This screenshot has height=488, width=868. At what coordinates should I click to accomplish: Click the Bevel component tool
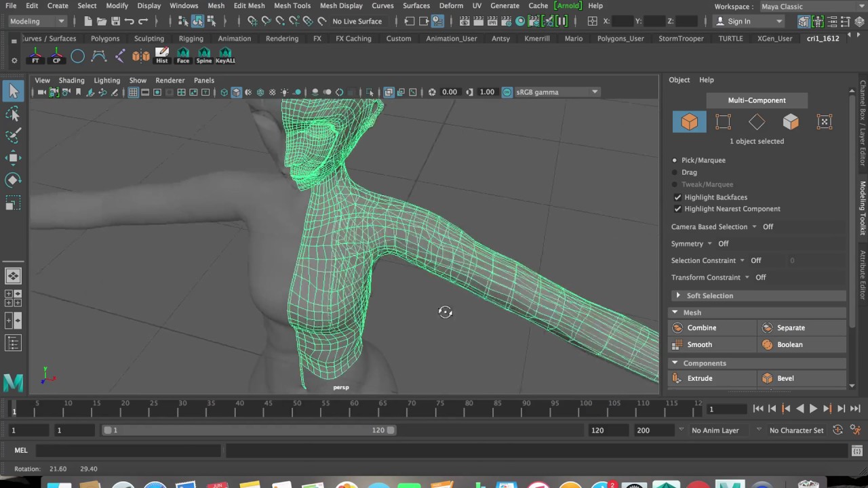click(x=767, y=378)
